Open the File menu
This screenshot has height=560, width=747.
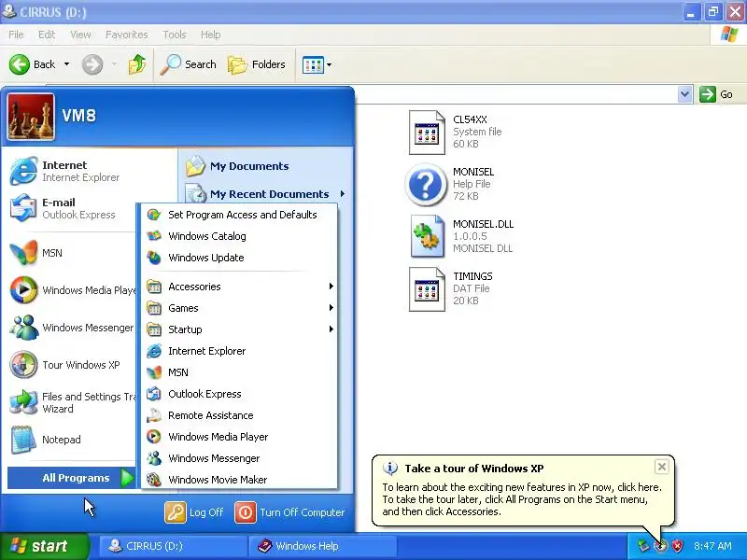pos(16,35)
